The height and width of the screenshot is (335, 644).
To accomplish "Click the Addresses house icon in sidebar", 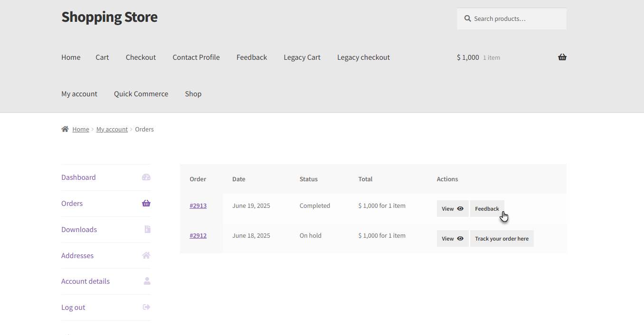I will tap(146, 255).
